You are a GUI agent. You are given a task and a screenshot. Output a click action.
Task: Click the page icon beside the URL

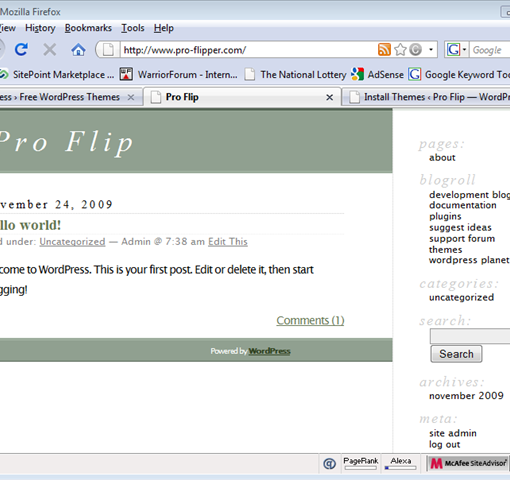click(108, 50)
